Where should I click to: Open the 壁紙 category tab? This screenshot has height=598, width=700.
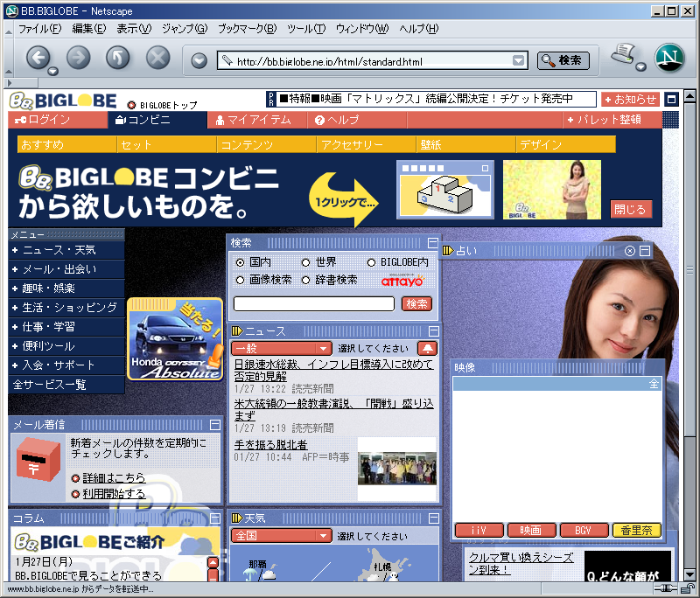466,144
